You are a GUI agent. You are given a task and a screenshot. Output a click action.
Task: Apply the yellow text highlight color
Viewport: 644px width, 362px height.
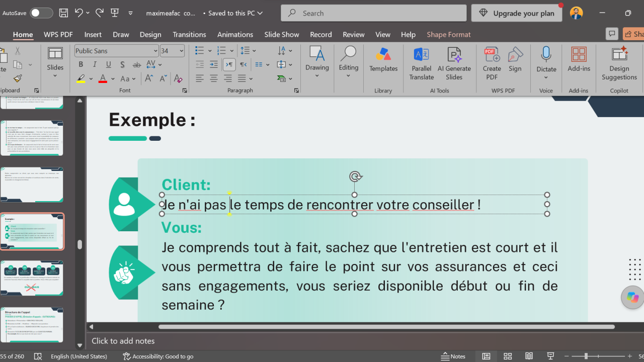(x=80, y=79)
